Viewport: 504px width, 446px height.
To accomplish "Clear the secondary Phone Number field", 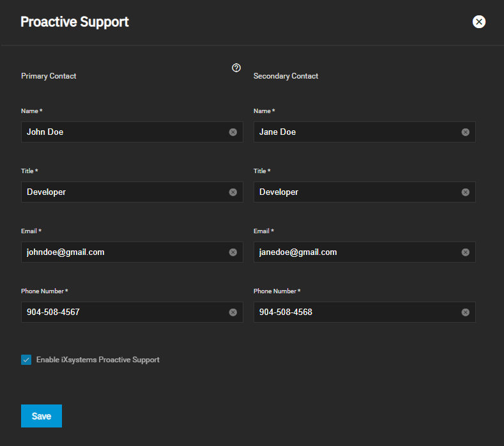I will (466, 312).
